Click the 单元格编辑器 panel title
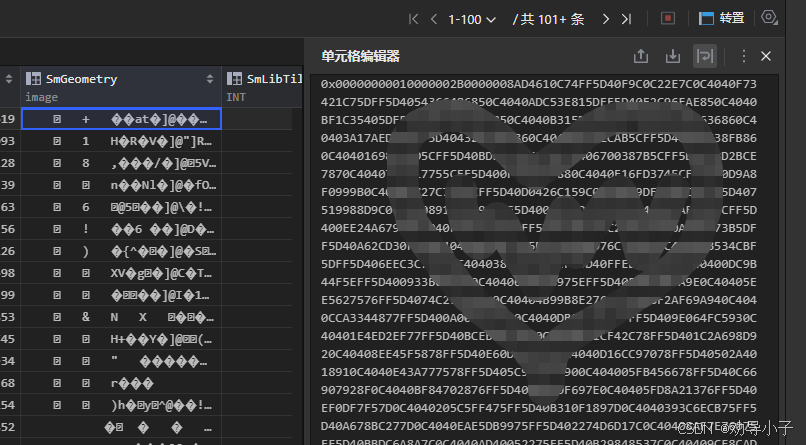Screen dimensions: 806x445 (360, 56)
